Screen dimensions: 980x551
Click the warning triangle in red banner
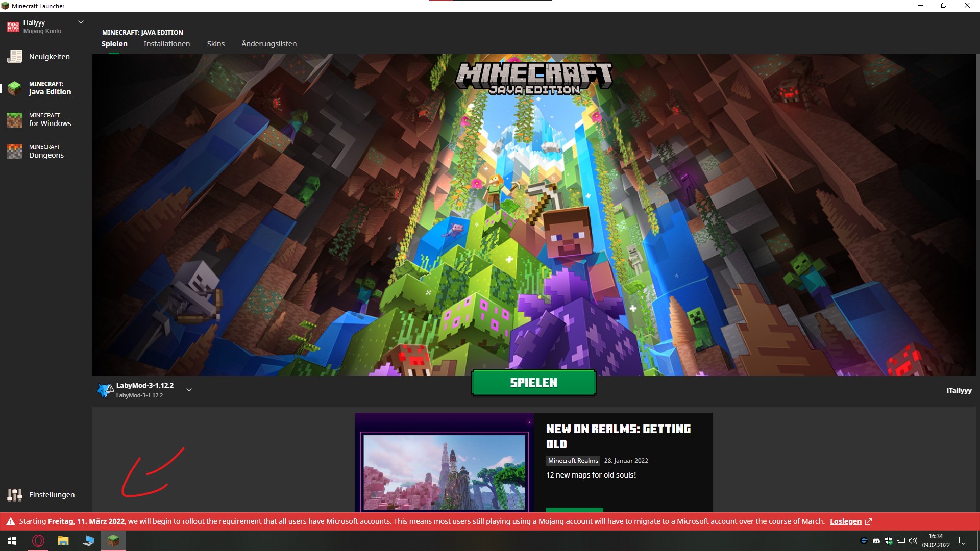10,521
